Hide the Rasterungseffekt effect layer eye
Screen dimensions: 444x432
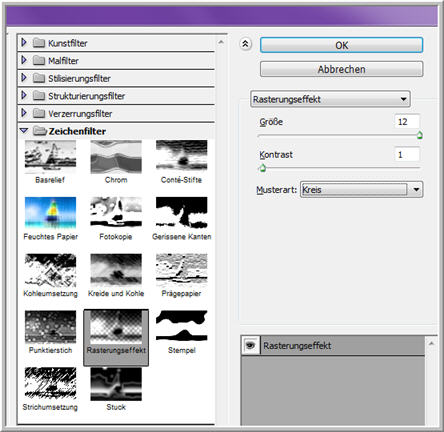(x=251, y=345)
